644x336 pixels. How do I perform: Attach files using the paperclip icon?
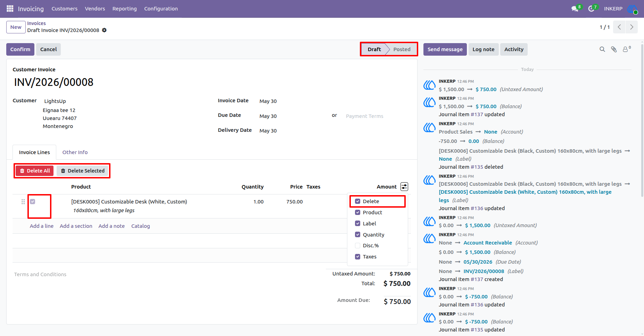[614, 49]
